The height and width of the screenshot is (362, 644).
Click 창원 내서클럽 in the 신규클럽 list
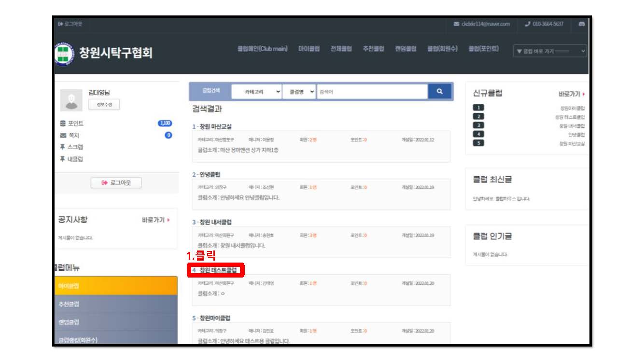572,125
